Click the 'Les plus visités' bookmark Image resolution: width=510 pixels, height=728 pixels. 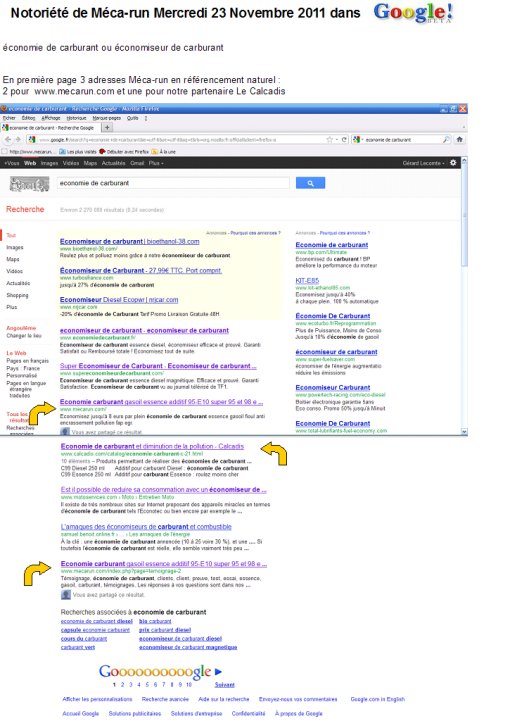[x=78, y=151]
